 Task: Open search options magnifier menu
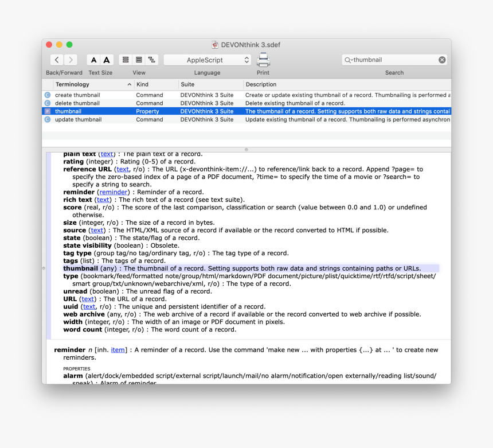349,60
